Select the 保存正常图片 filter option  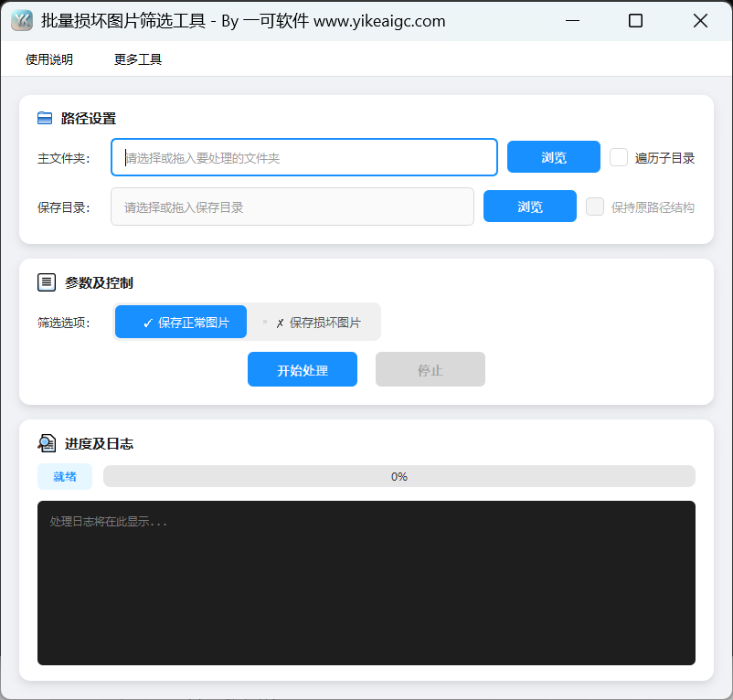[181, 322]
